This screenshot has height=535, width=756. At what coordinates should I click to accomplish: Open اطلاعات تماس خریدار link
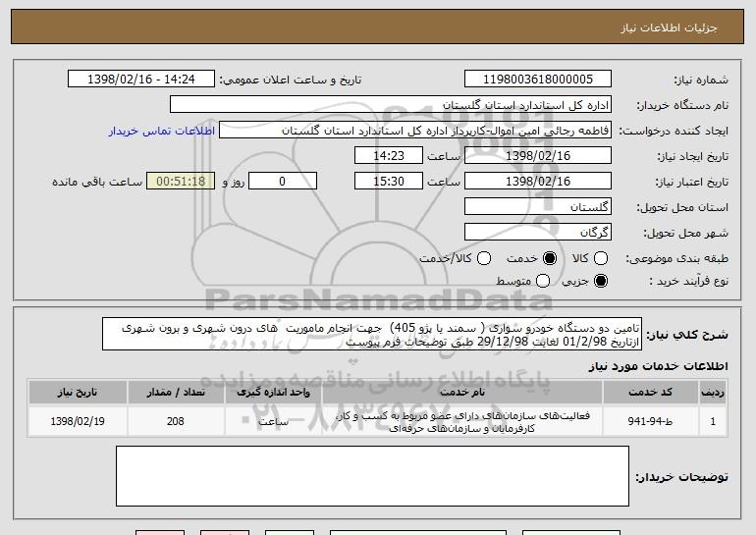coord(162,131)
